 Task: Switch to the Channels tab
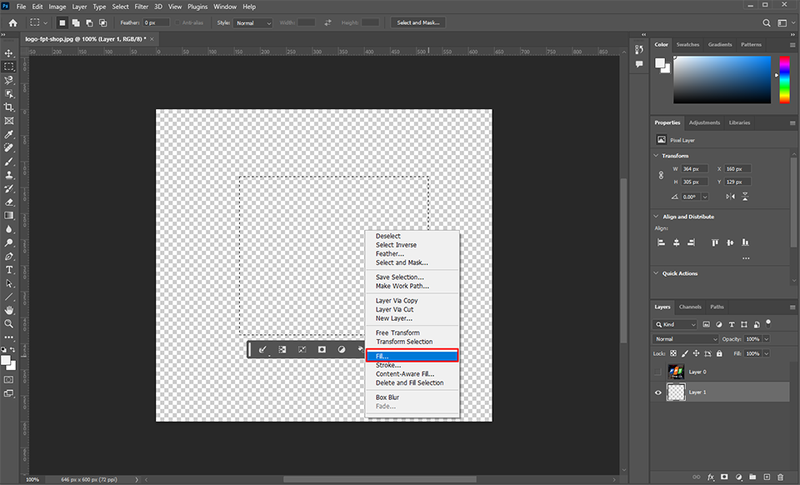point(690,307)
